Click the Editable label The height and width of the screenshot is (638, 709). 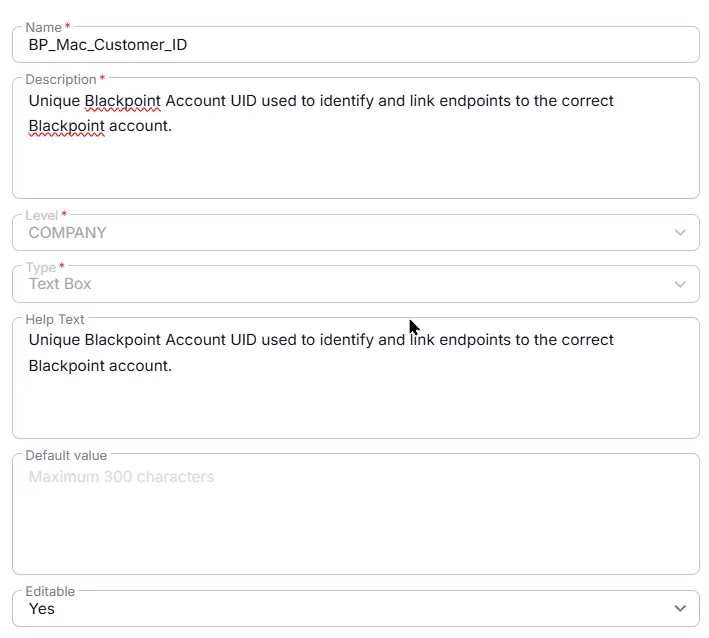click(50, 591)
